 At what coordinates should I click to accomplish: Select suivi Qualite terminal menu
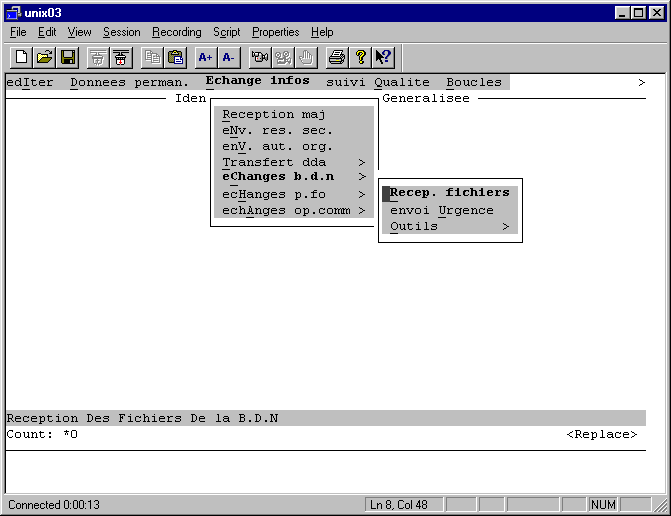point(378,82)
